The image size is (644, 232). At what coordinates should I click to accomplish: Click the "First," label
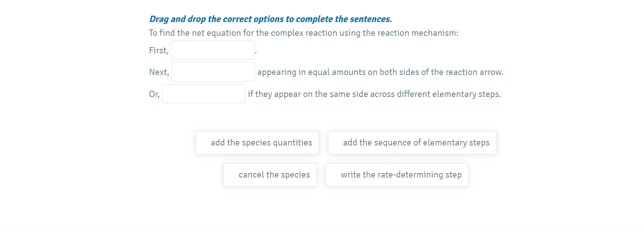(x=158, y=50)
